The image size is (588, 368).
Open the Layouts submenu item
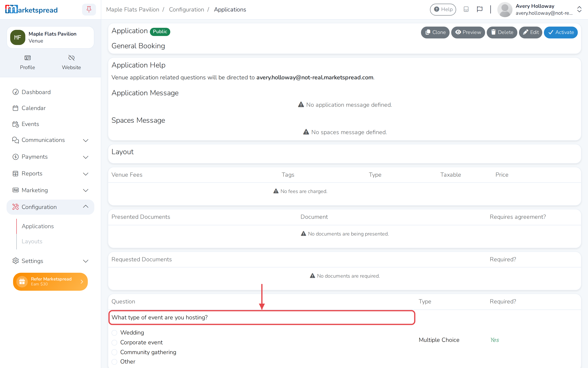(32, 241)
